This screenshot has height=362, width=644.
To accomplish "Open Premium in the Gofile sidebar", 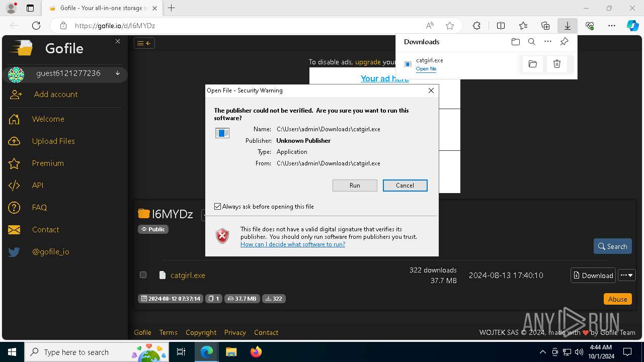I will (x=48, y=163).
